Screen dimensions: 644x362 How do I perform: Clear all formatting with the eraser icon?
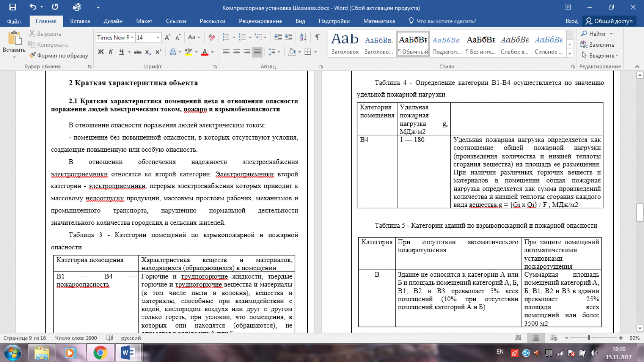[212, 37]
